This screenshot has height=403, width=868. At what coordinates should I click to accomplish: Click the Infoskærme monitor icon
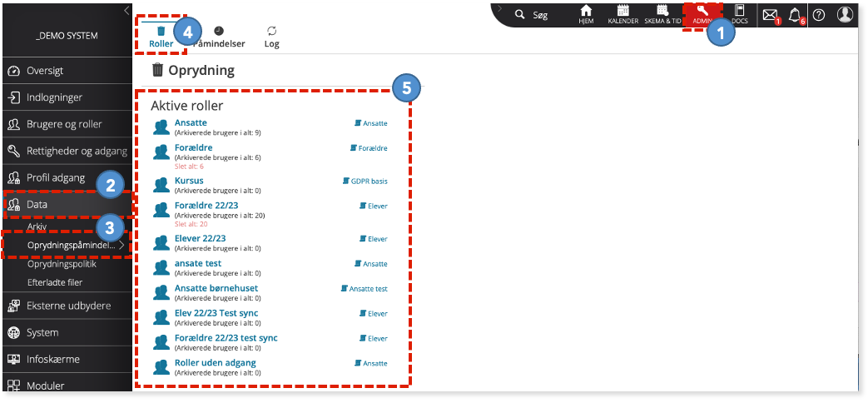14,359
